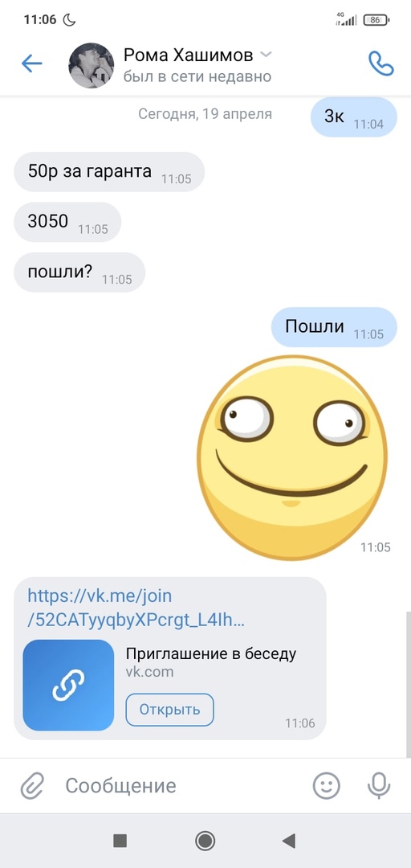Open the vk.me/join invitation link

pos(136,608)
